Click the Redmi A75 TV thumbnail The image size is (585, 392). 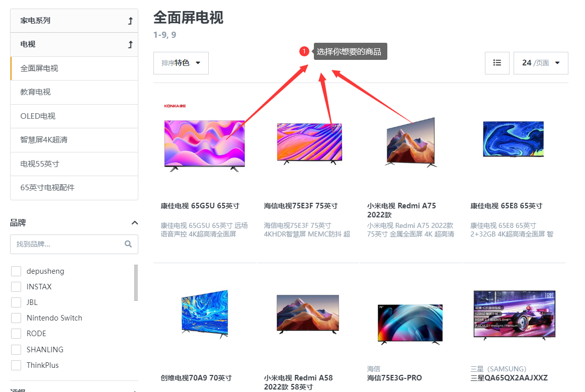[411, 142]
